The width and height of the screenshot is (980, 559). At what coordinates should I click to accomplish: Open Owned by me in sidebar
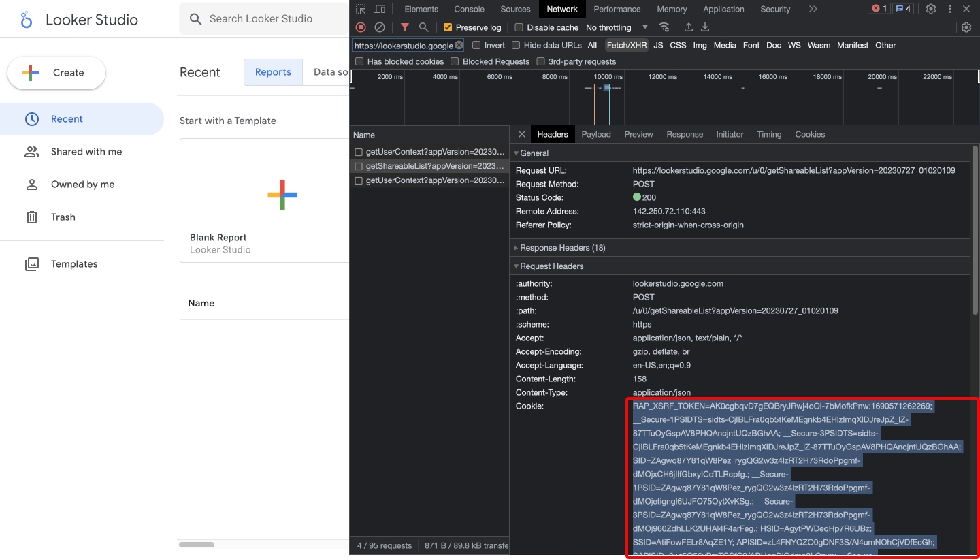pos(82,185)
